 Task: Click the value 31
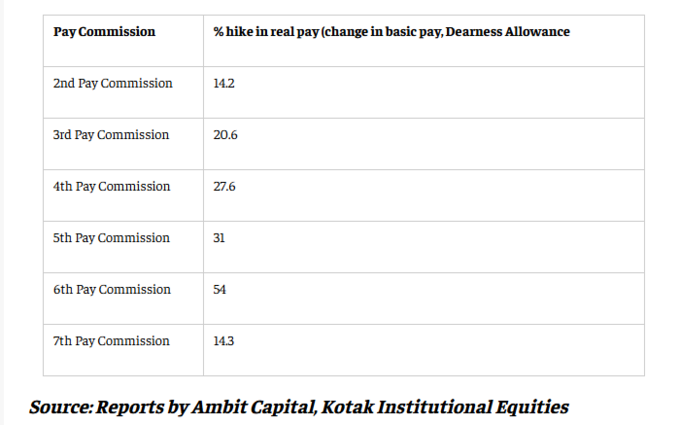219,238
